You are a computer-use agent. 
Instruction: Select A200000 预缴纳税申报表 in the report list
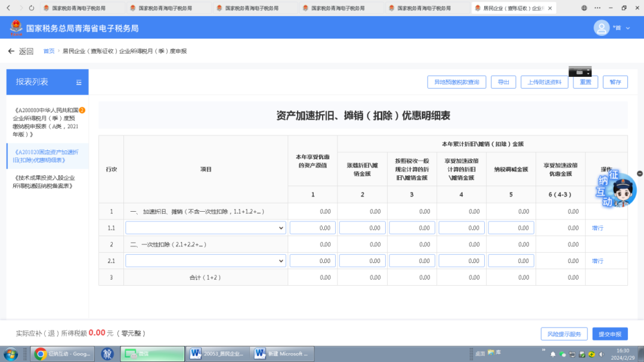pos(47,122)
